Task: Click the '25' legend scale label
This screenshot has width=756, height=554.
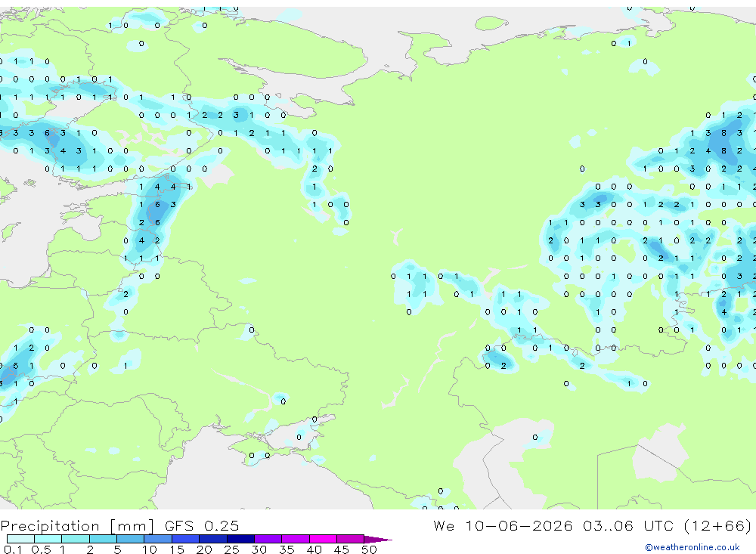Action: click(x=231, y=549)
